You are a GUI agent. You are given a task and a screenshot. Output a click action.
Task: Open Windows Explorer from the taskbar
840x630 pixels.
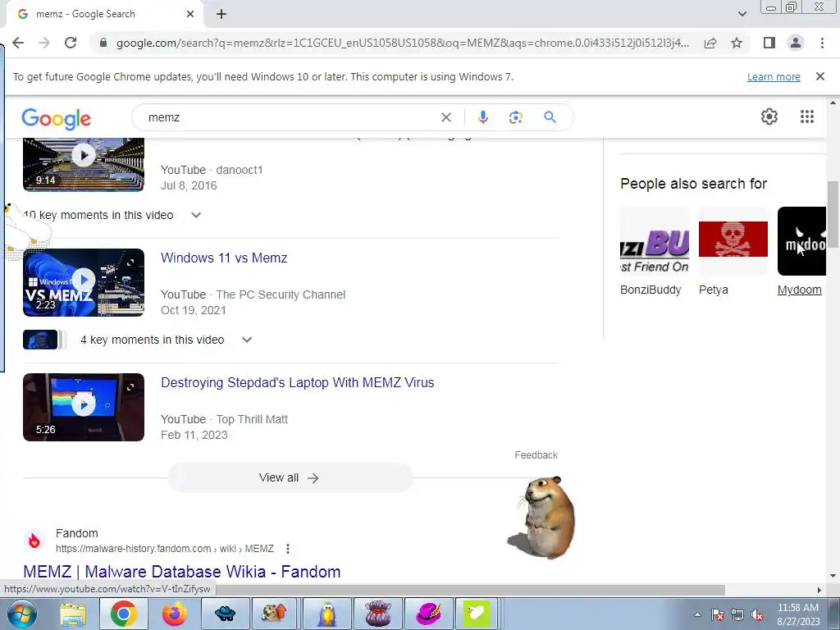coord(73,614)
